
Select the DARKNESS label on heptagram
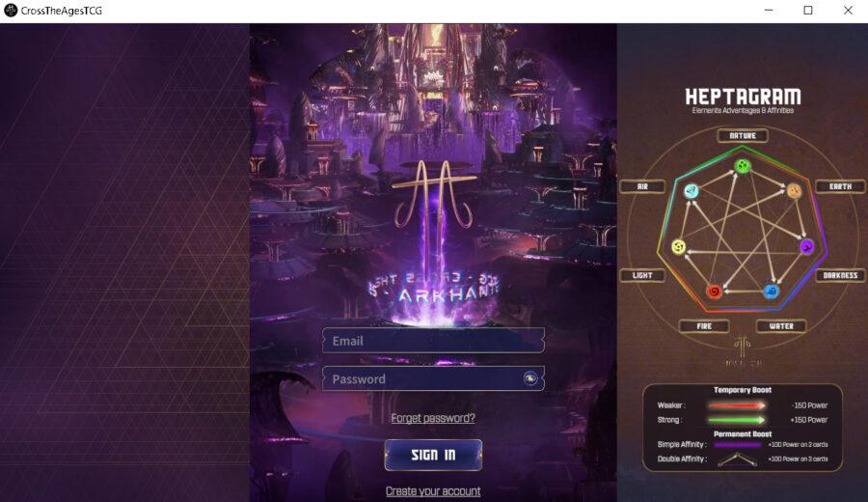[840, 275]
